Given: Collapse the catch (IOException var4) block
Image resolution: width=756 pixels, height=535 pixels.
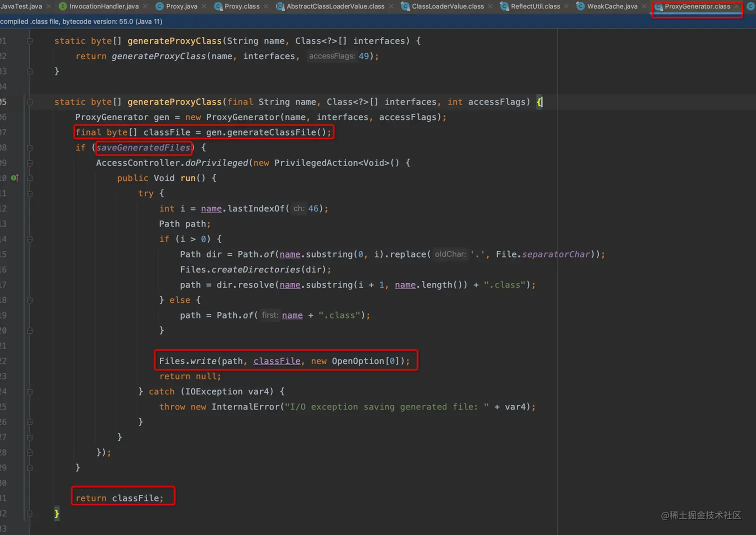Looking at the screenshot, I should [x=29, y=391].
